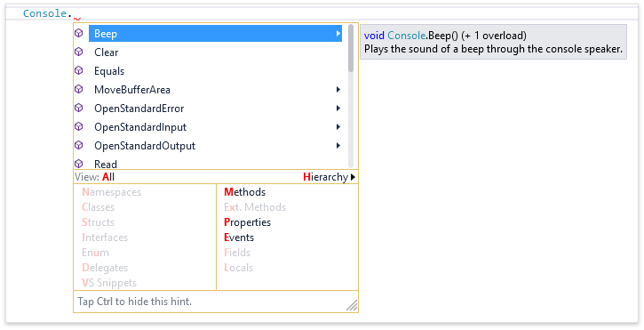Select the Read completion item

215,164
